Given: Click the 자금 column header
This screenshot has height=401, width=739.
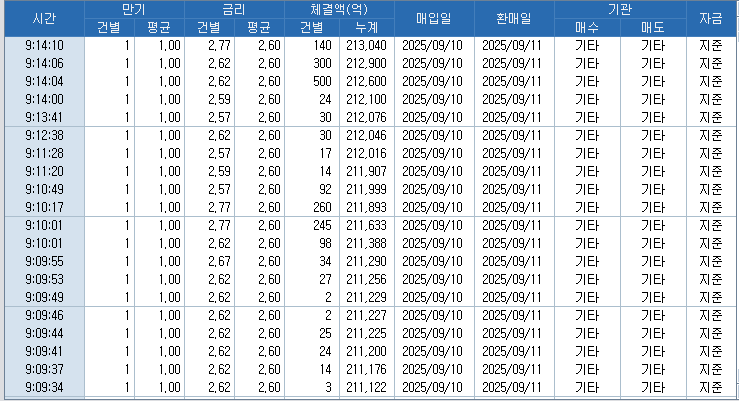Looking at the screenshot, I should pos(711,18).
